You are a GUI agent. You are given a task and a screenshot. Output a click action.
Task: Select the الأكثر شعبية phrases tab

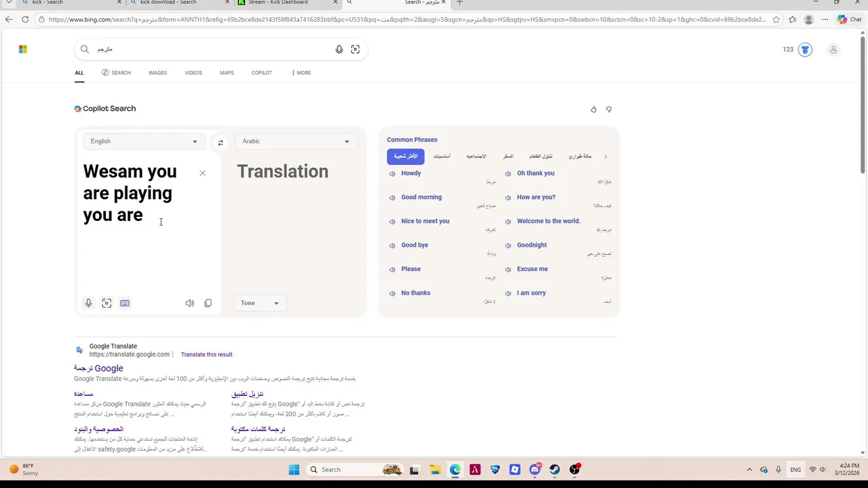pyautogui.click(x=406, y=157)
